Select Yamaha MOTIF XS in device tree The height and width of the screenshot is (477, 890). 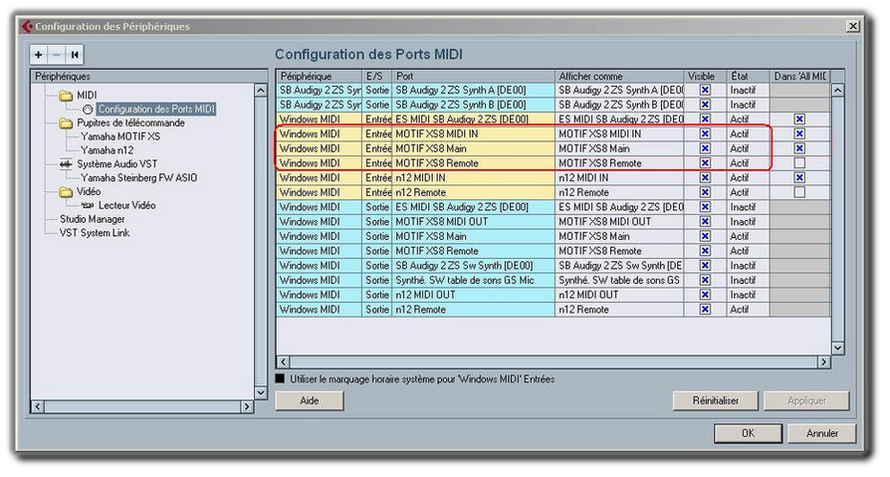tap(119, 136)
